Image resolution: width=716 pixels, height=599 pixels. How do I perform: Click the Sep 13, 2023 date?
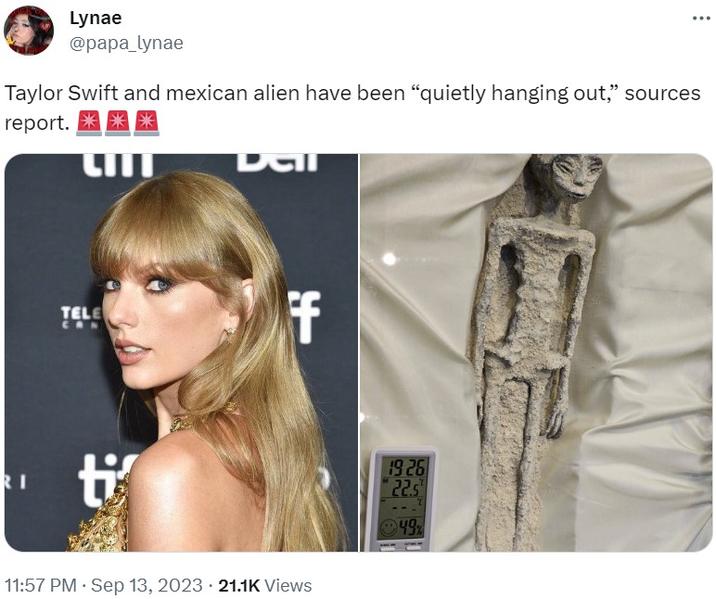(147, 585)
